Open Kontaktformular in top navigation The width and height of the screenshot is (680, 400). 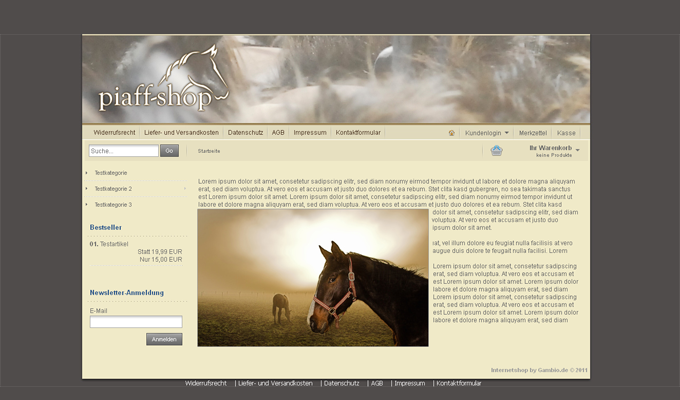coord(358,132)
